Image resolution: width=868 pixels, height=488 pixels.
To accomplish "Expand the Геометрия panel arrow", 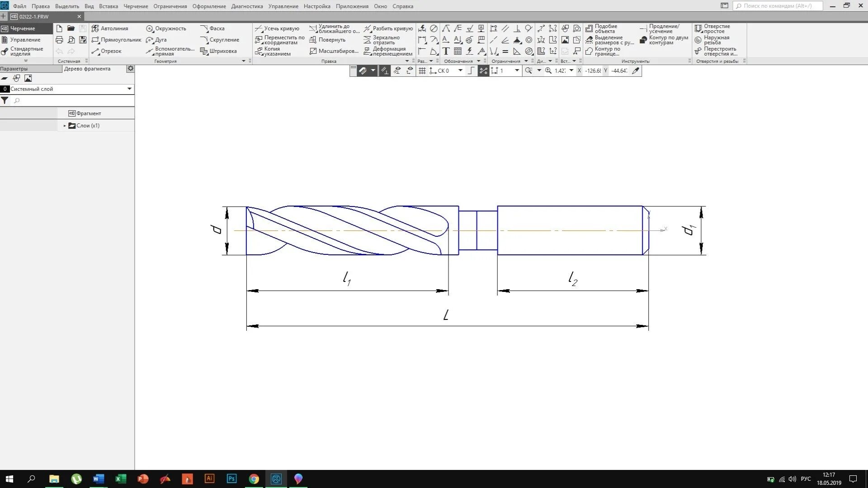I will [244, 61].
